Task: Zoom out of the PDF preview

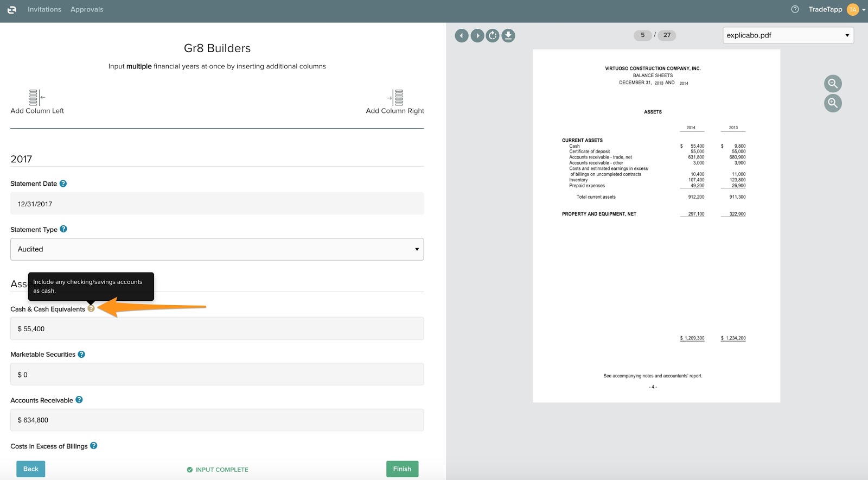Action: tap(833, 84)
